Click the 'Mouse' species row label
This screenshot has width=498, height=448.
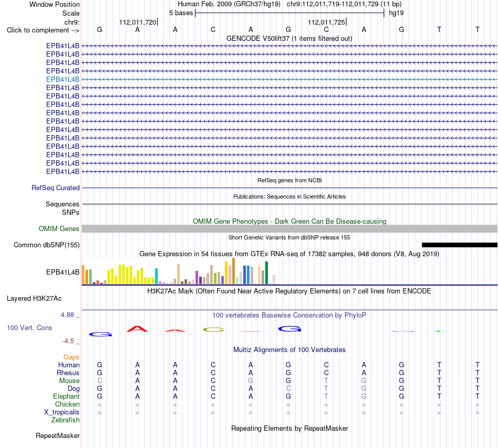tap(69, 381)
